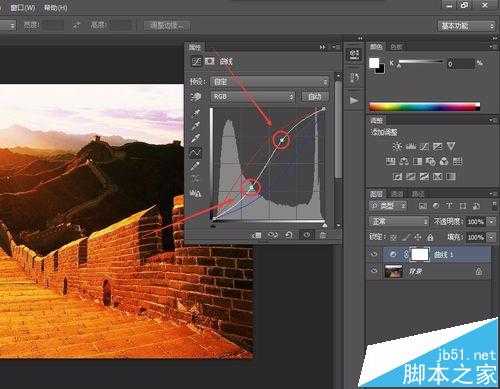Switch to the 色板 swatches tab

[x=396, y=47]
